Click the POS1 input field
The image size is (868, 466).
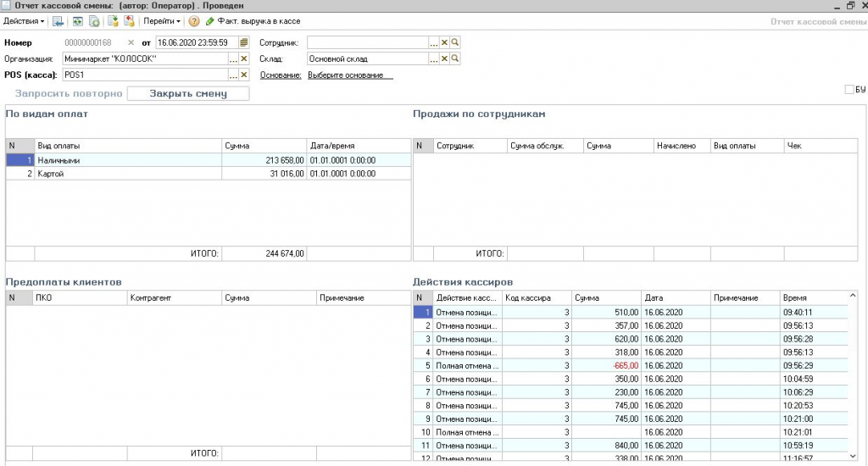145,75
